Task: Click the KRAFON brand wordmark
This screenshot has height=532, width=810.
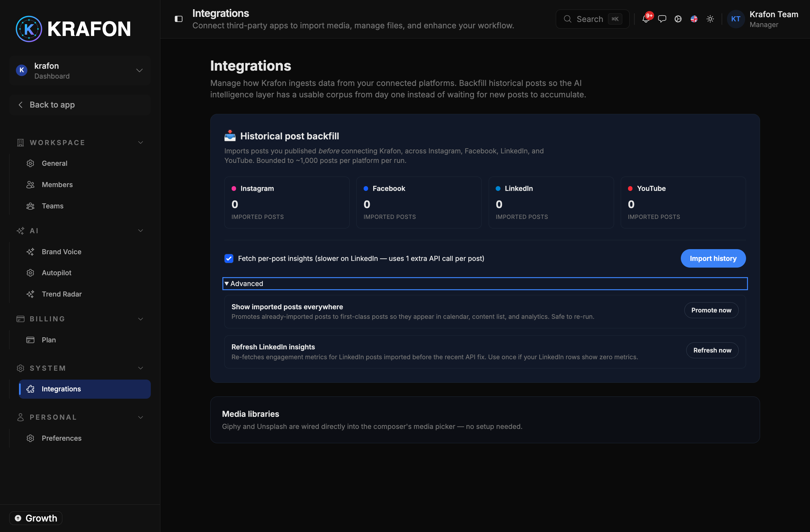Action: (x=89, y=29)
